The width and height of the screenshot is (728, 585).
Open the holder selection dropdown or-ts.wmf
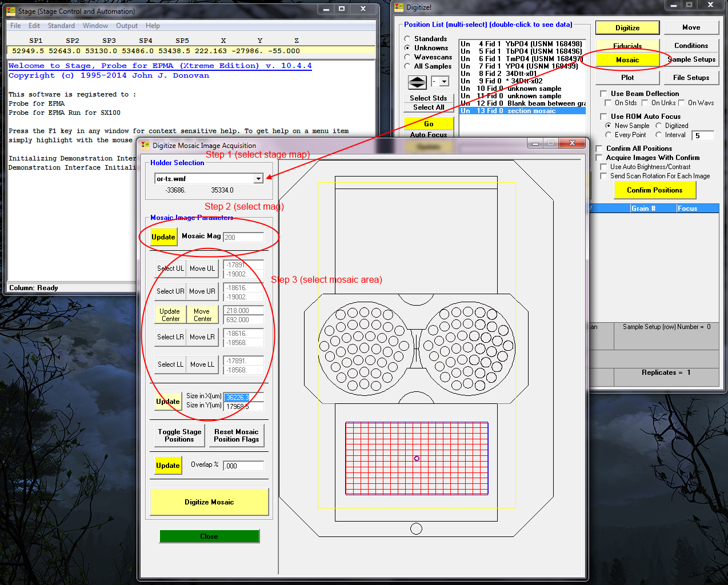[258, 179]
